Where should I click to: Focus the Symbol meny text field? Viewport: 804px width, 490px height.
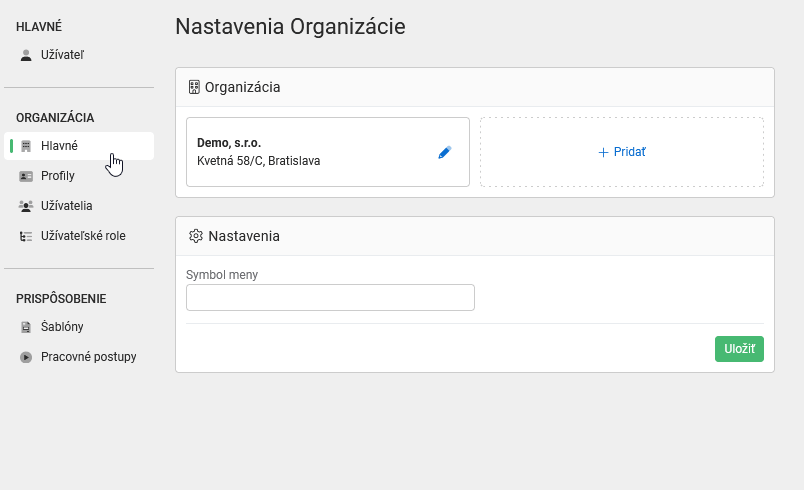click(x=330, y=298)
